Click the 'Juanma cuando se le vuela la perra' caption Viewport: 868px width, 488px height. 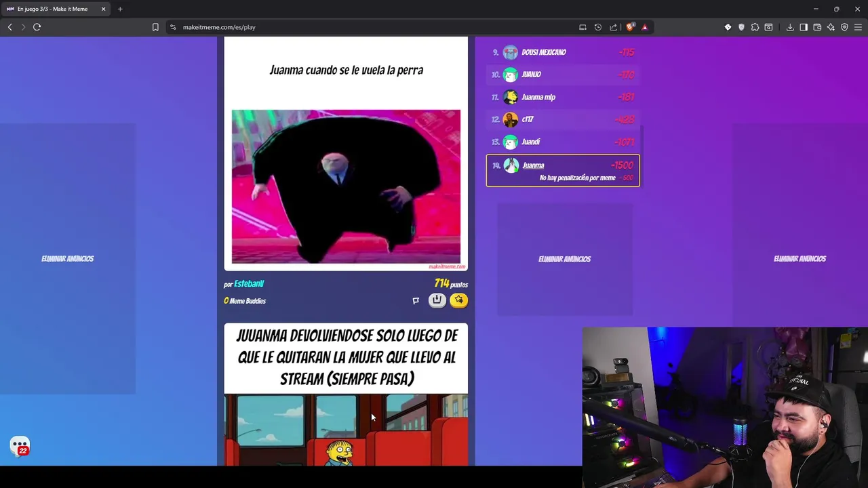(x=346, y=70)
